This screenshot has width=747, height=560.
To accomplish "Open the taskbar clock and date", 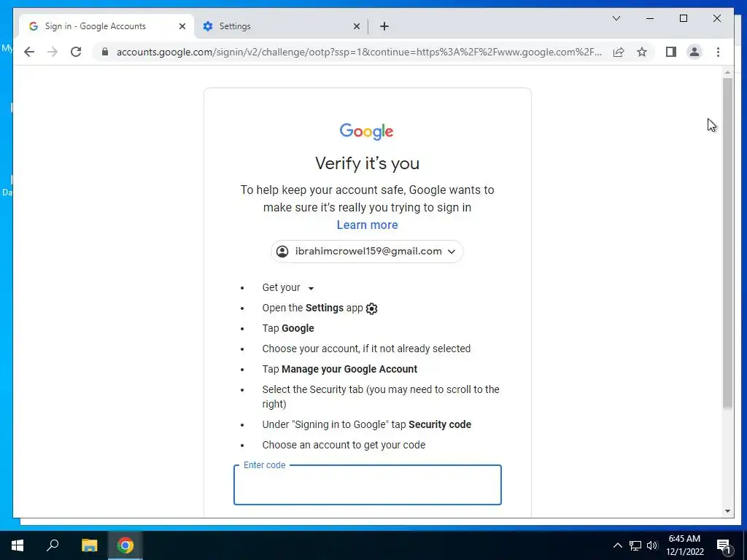I will point(684,545).
